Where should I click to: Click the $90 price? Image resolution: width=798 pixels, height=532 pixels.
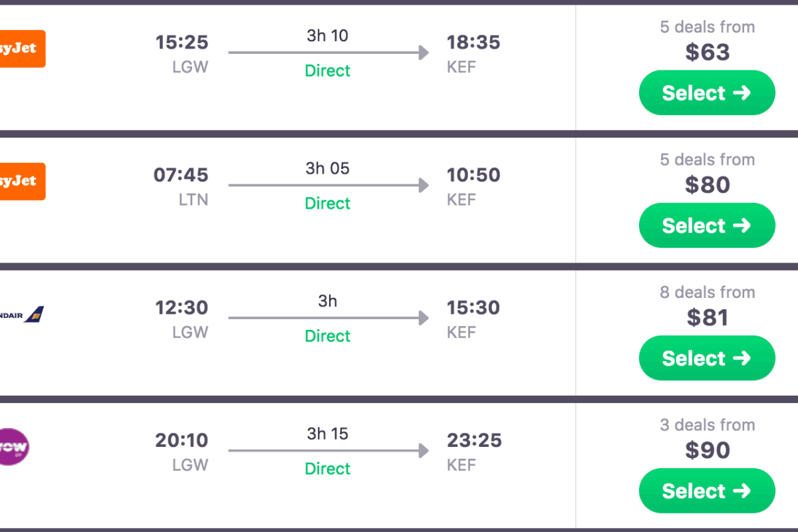[x=707, y=450]
